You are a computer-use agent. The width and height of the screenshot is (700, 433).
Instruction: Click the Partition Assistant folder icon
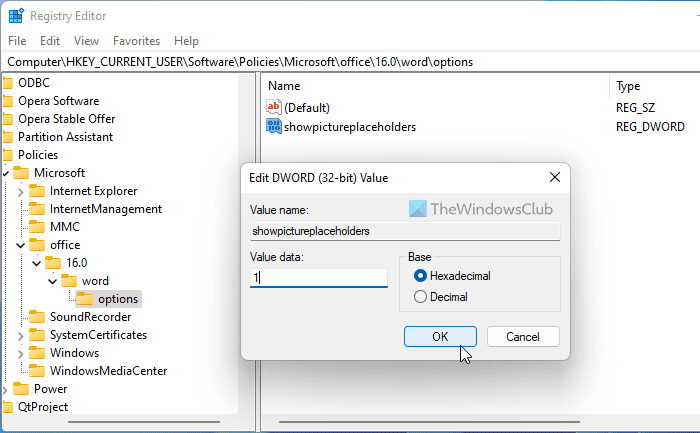8,137
